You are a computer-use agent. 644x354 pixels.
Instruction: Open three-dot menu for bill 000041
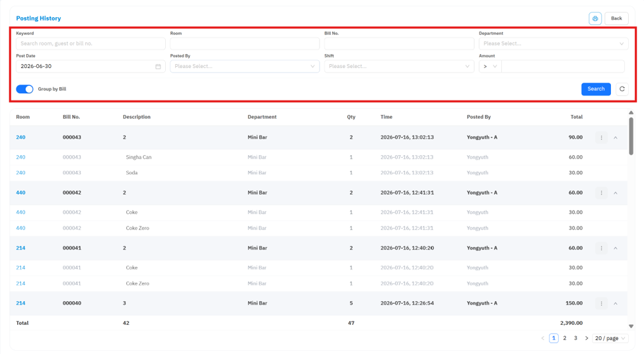pyautogui.click(x=601, y=248)
